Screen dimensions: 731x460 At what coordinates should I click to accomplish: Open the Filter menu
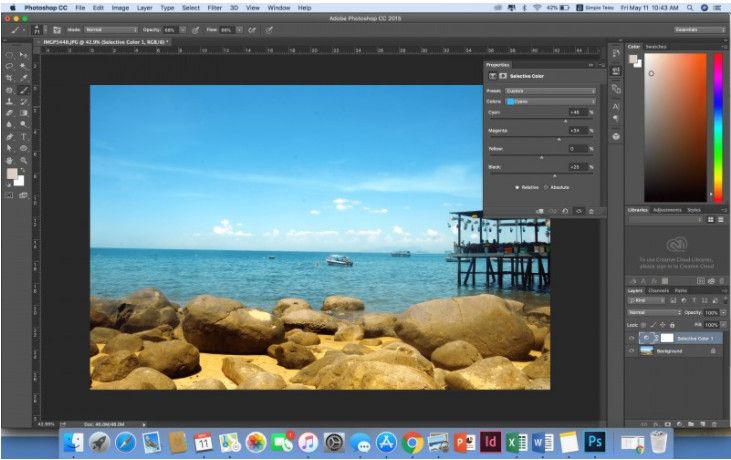214,8
